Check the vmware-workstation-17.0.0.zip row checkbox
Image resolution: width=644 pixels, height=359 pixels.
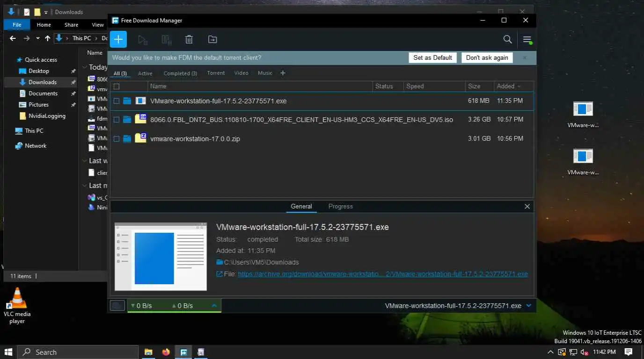(117, 139)
